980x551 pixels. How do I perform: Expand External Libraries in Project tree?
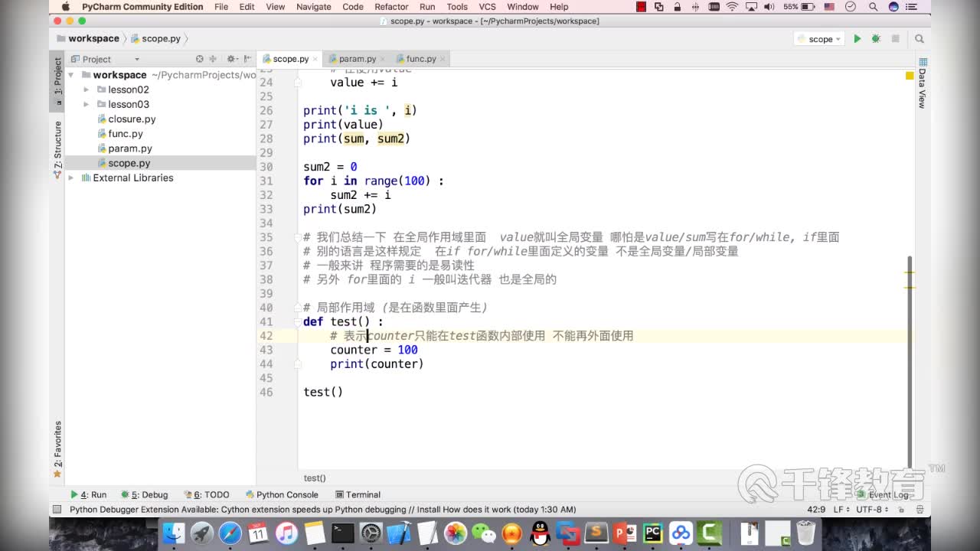click(x=70, y=178)
